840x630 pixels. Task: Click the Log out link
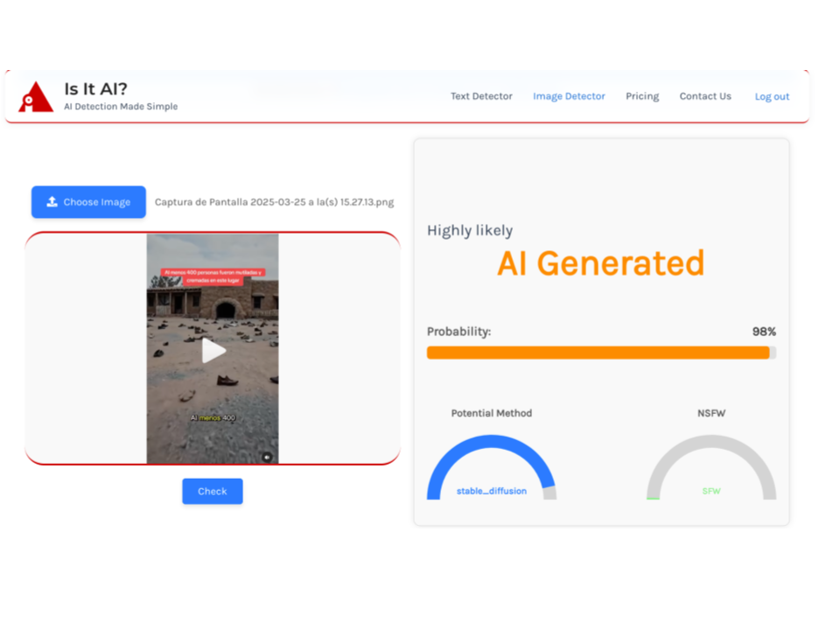click(772, 97)
